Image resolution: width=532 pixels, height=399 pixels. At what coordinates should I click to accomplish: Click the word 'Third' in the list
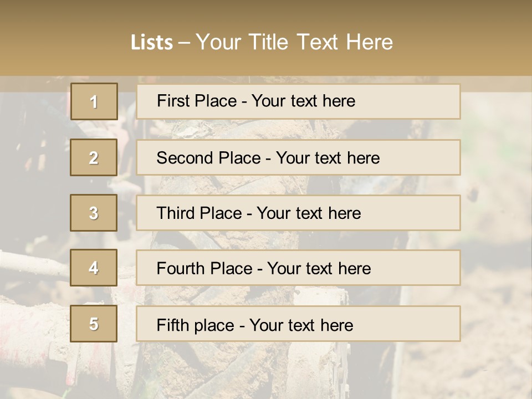pos(176,213)
